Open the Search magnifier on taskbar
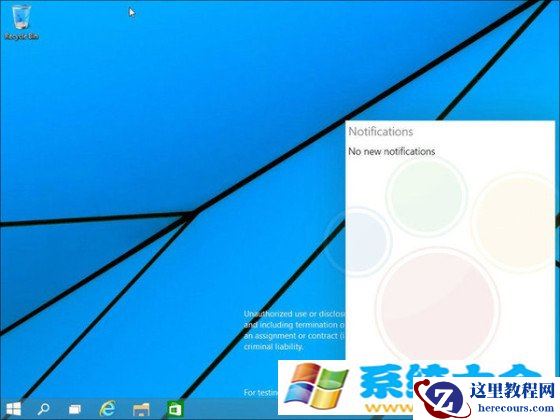This screenshot has height=420, width=560. tap(44, 409)
